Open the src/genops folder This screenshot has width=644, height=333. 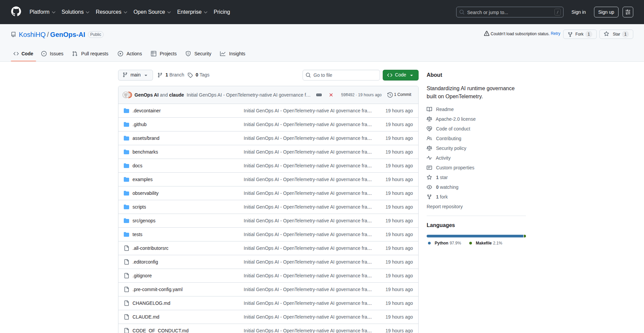(144, 221)
